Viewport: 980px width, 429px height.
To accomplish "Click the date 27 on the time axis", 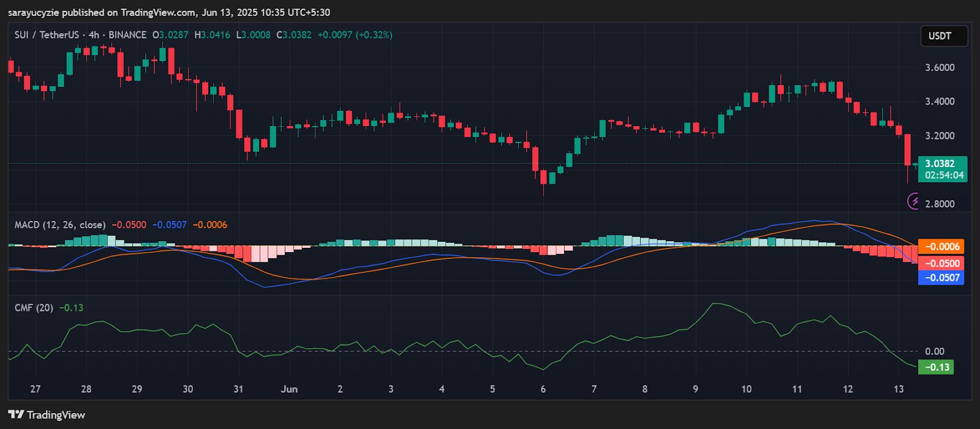I will pyautogui.click(x=36, y=389).
